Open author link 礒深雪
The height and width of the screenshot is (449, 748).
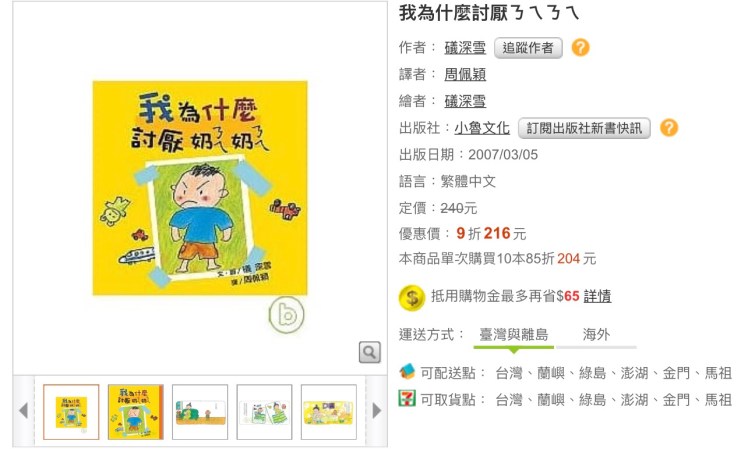pyautogui.click(x=465, y=48)
